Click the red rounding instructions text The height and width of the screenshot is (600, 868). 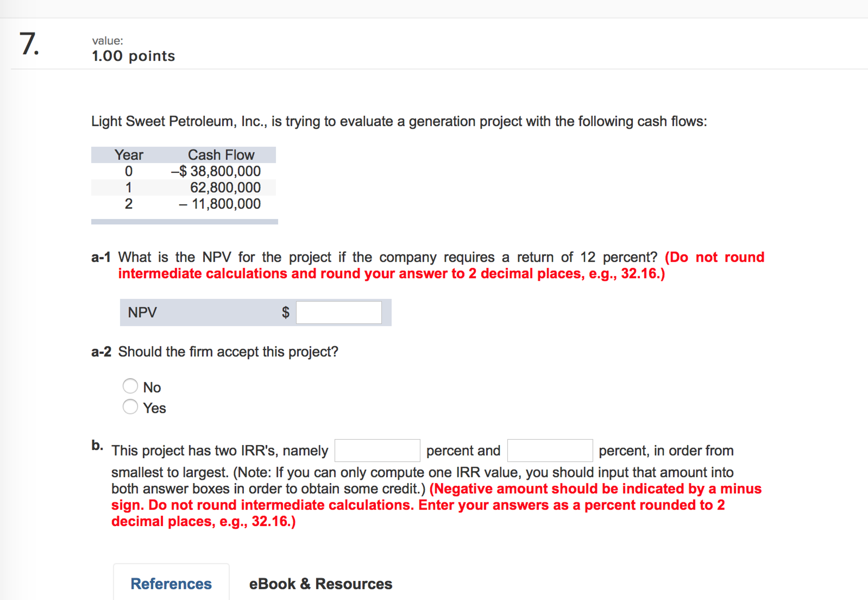(x=390, y=273)
